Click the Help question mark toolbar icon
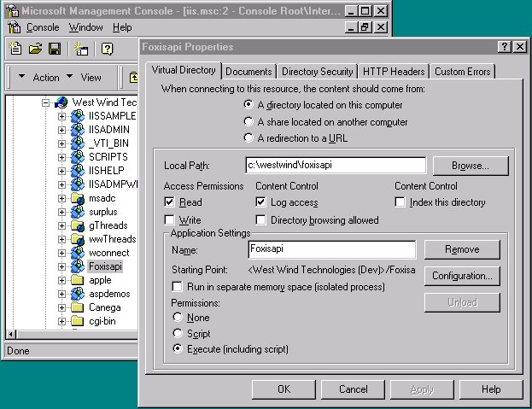532x409 pixels. point(108,49)
